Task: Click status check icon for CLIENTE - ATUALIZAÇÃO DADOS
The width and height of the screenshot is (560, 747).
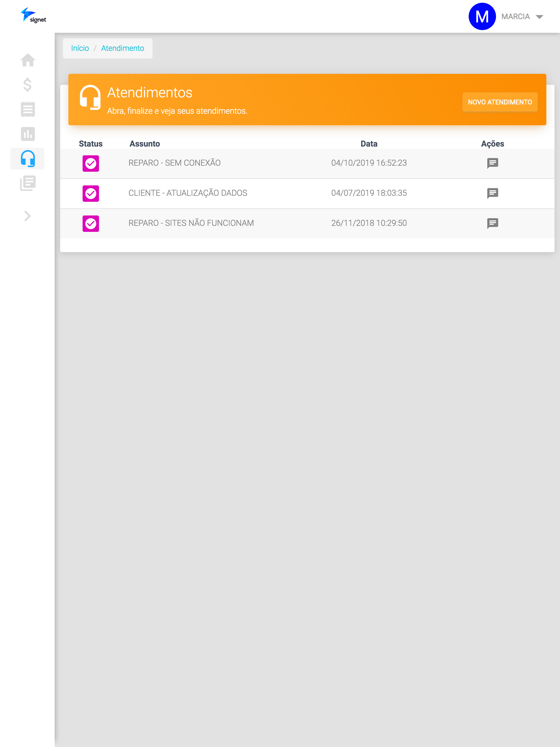Action: pyautogui.click(x=91, y=194)
